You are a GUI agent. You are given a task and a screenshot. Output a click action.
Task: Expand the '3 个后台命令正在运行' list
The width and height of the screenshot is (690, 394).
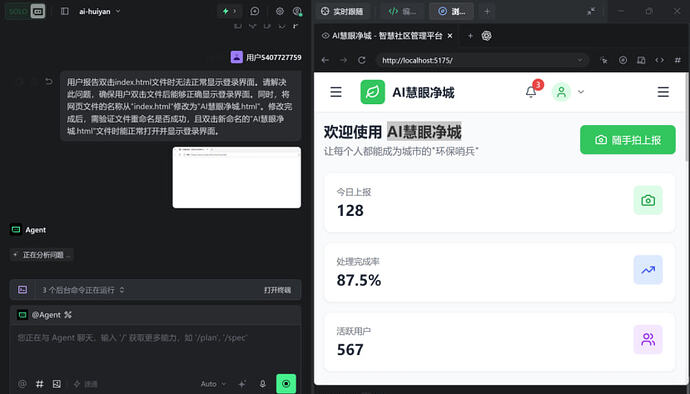click(83, 290)
